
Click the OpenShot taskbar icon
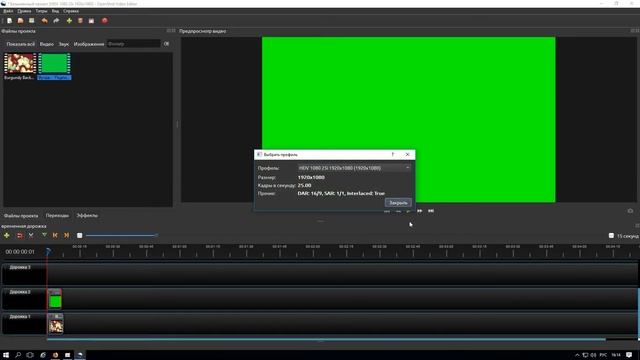click(x=80, y=355)
